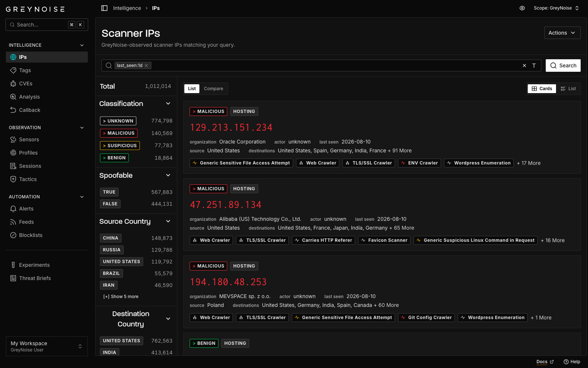Collapse the OBSERVATION sidebar section
Viewport: 588px width, 368px height.
pos(82,128)
